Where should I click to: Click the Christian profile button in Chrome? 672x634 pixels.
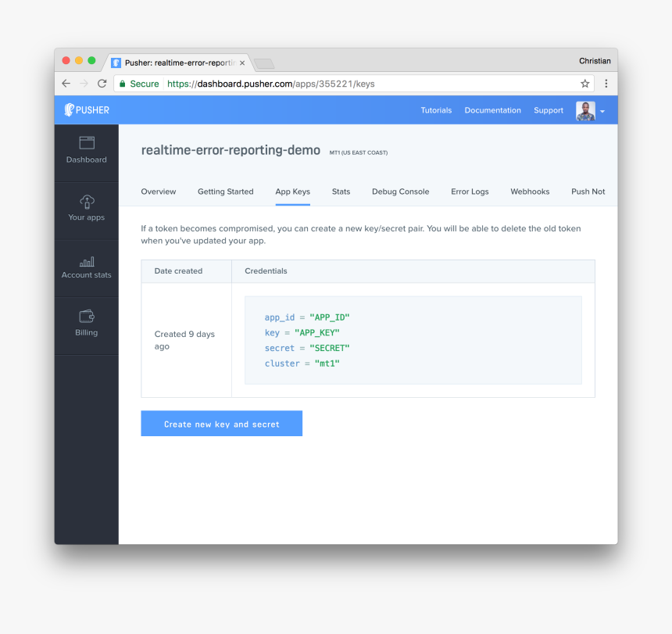point(595,61)
